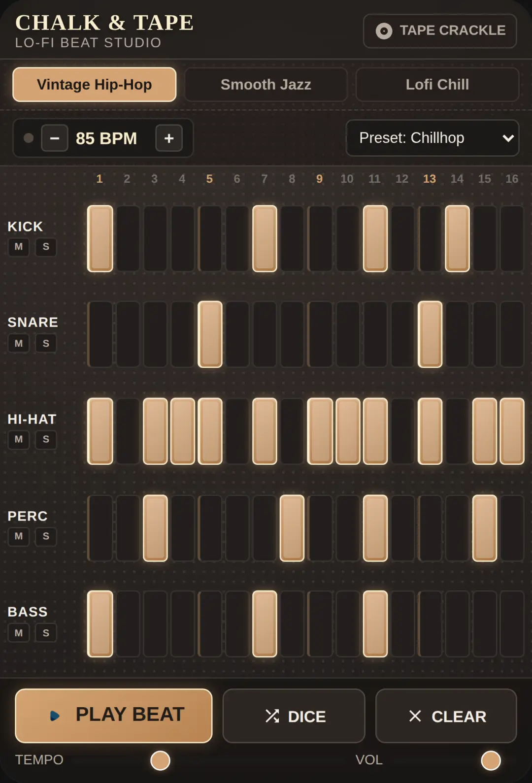Randomize pattern with Dice button
This screenshot has width=532, height=783.
pyautogui.click(x=294, y=716)
